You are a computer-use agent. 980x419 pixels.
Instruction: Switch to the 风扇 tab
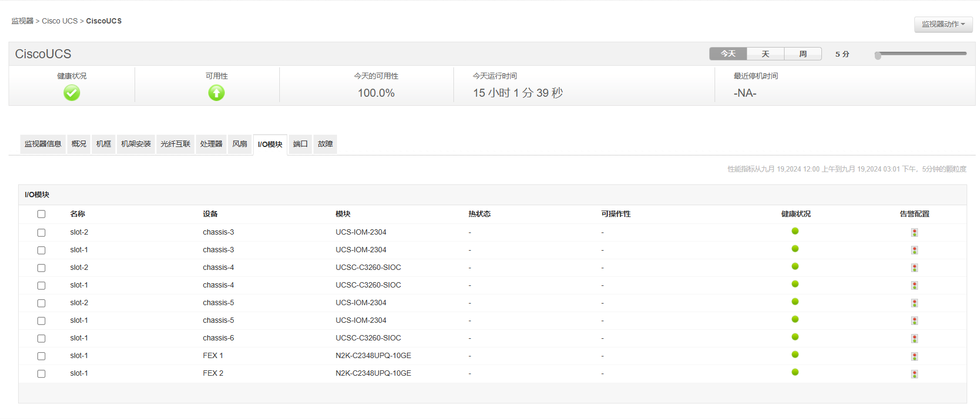coord(239,144)
